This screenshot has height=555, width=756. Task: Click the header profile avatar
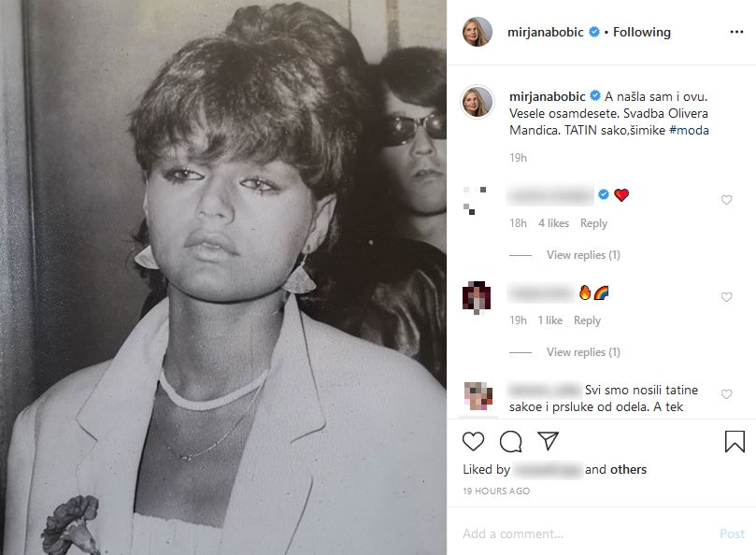coord(478,32)
